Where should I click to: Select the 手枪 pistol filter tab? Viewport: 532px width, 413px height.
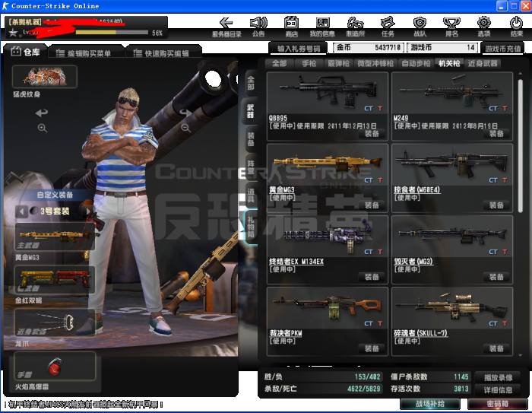click(x=309, y=64)
